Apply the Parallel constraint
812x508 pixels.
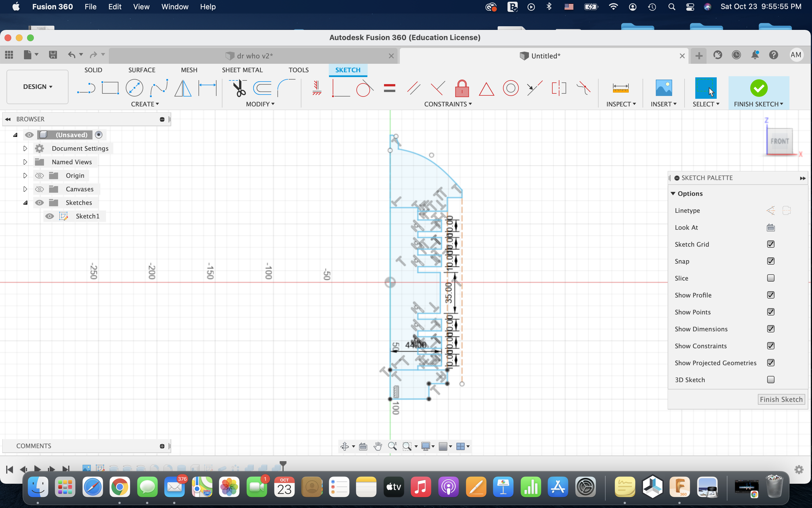[413, 88]
